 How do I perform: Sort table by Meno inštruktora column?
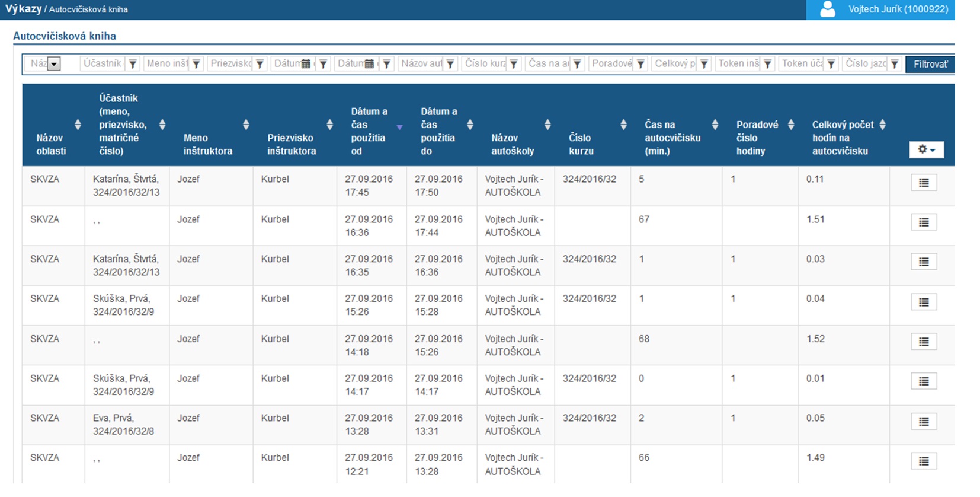(x=246, y=125)
